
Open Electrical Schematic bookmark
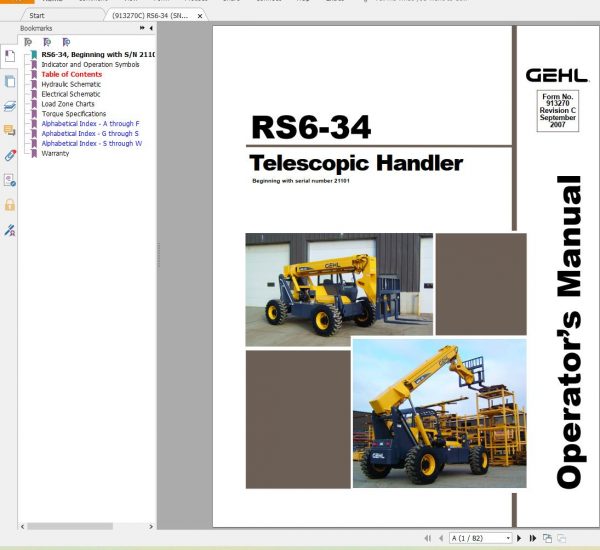click(x=71, y=94)
